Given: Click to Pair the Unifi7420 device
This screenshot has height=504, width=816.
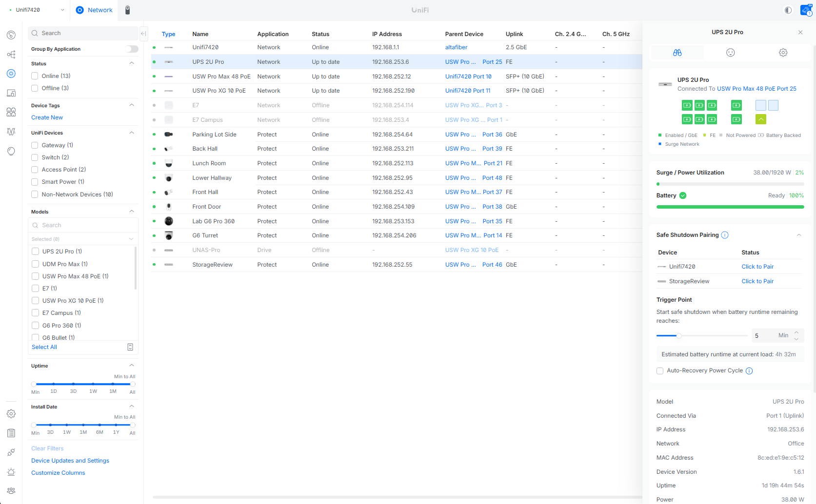Looking at the screenshot, I should (757, 267).
